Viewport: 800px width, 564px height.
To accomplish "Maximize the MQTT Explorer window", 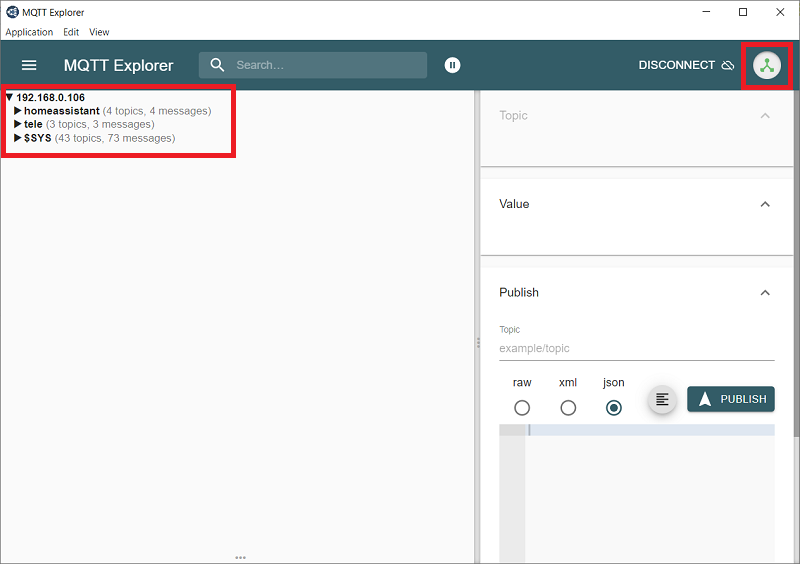I will tap(743, 12).
